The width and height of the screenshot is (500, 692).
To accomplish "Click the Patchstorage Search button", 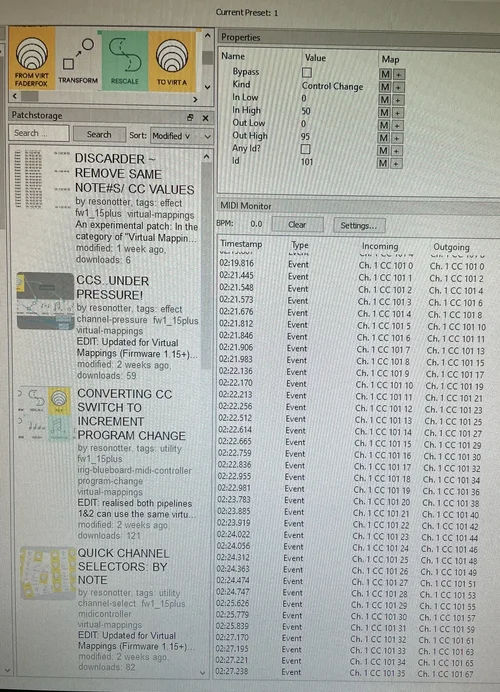I will 99,135.
